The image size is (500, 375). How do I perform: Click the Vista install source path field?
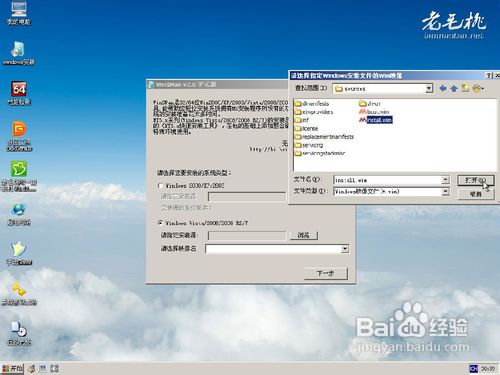247,236
